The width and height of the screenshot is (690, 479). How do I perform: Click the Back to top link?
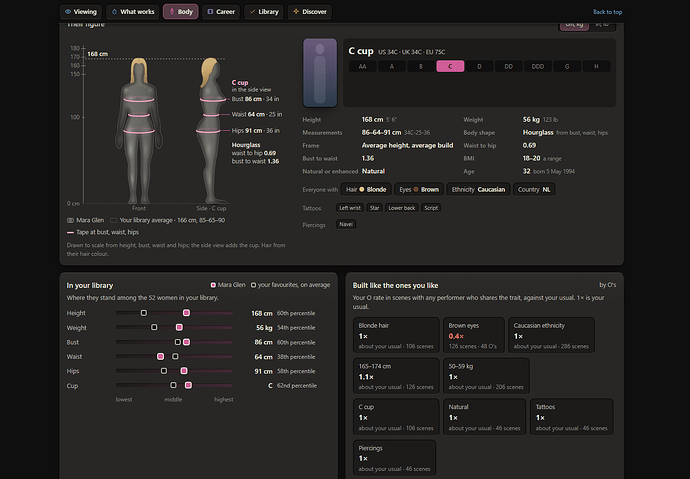point(607,12)
